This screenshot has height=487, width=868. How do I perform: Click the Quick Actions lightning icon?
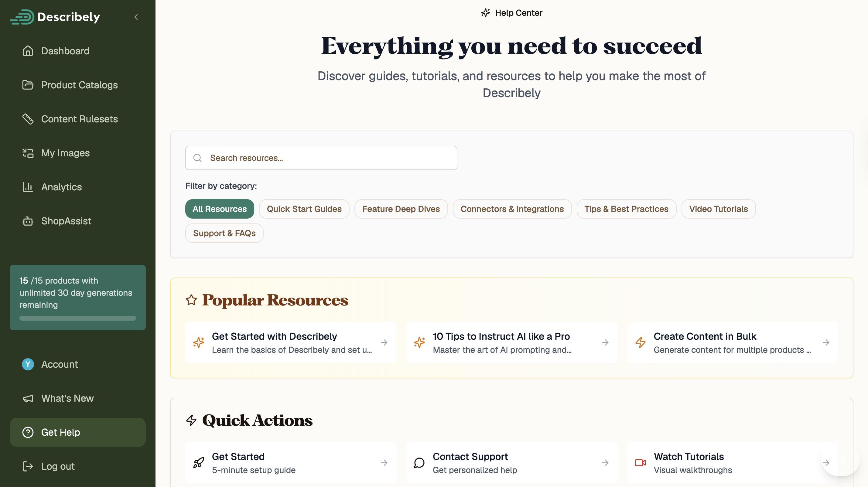click(191, 420)
